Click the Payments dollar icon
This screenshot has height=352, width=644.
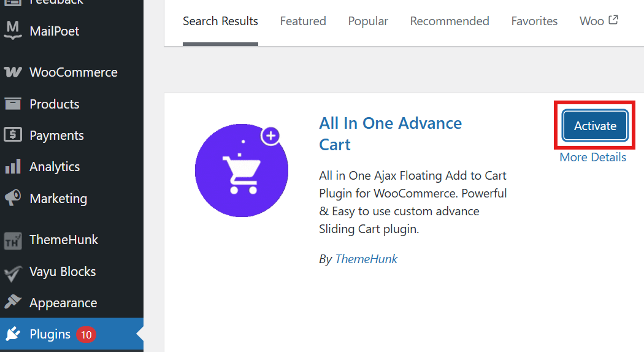point(13,135)
